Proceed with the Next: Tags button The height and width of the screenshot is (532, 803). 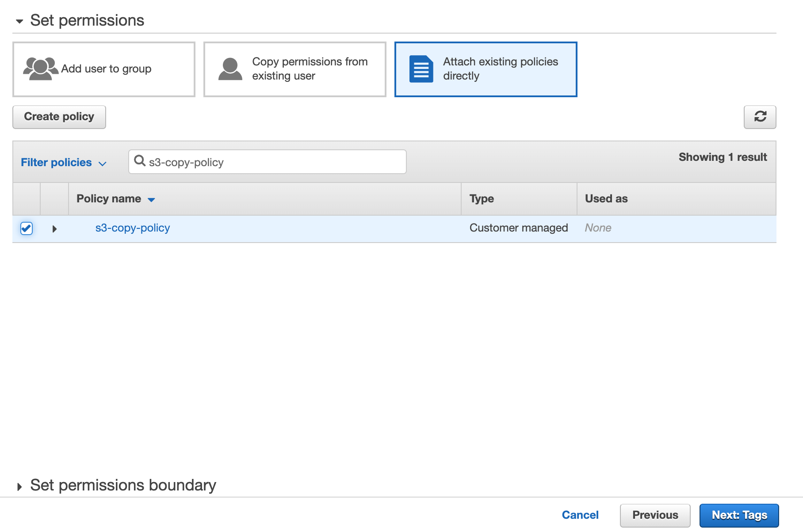[x=739, y=515]
